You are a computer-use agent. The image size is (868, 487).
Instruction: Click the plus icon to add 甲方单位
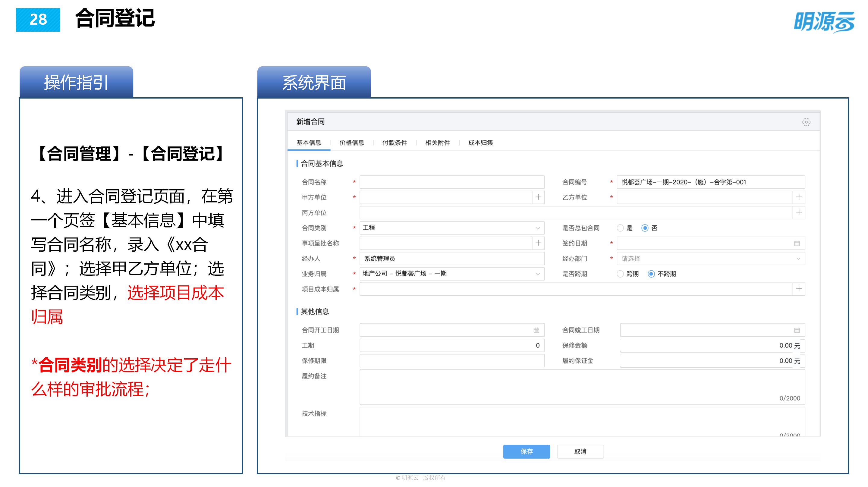tap(539, 197)
